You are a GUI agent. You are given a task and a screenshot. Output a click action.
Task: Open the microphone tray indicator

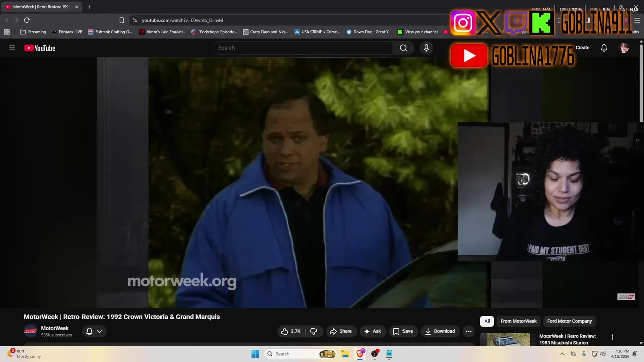point(584,354)
